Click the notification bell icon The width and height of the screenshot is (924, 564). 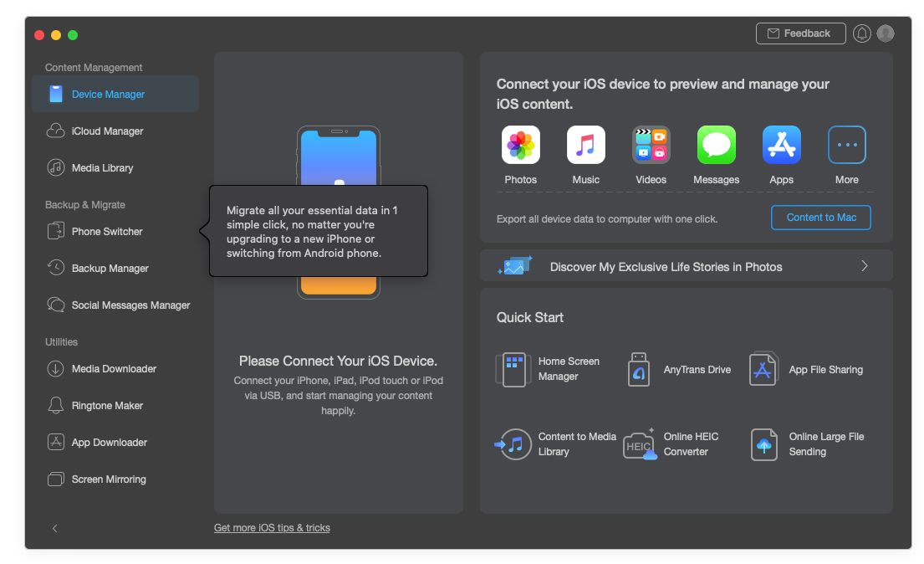click(x=861, y=33)
